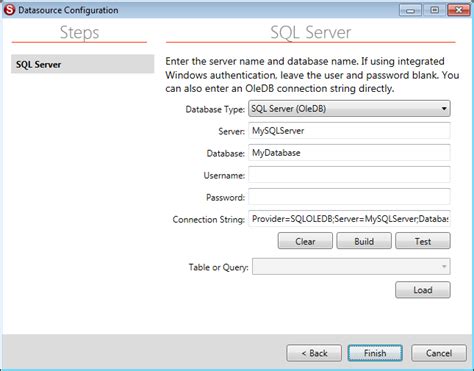The width and height of the screenshot is (474, 371).
Task: Click the 'Steps' heading text
Action: click(79, 33)
